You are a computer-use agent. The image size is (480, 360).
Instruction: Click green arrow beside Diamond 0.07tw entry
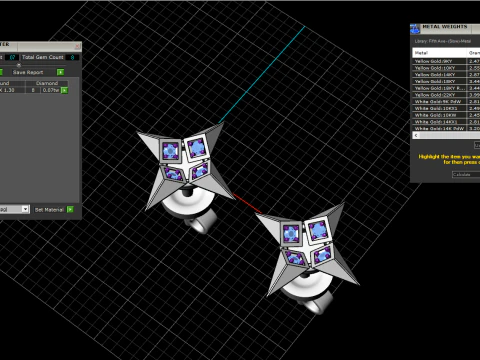[64, 90]
